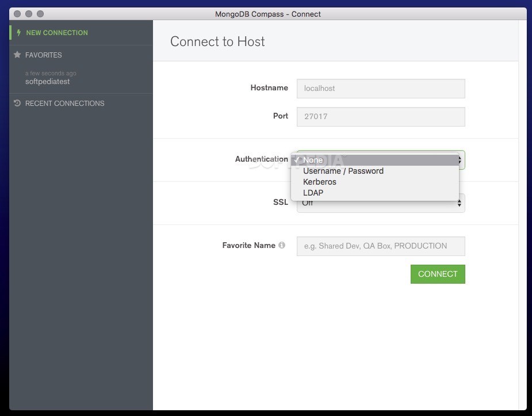Focus the Port input field

[381, 117]
